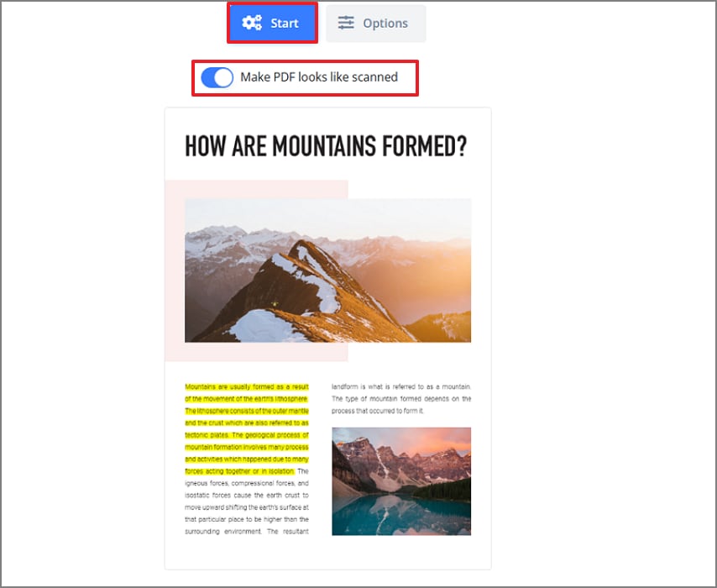Screen dimensions: 717x588
Task: Click the blank bottom margin of PDF page
Action: [328, 554]
